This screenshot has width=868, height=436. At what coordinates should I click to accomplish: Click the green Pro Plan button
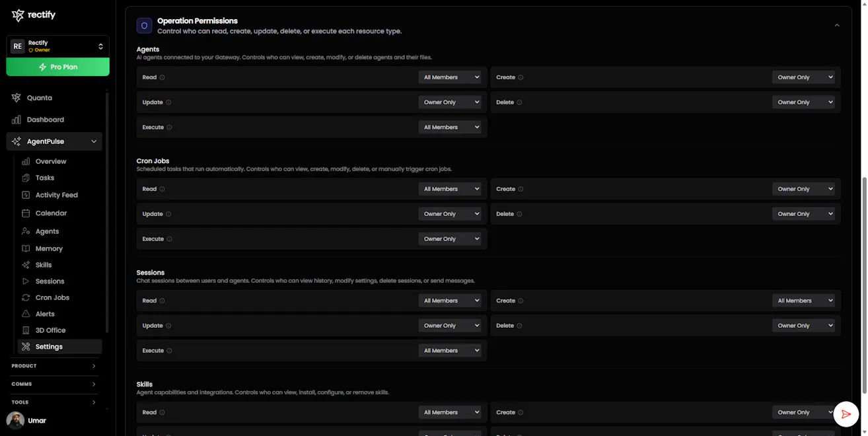58,67
